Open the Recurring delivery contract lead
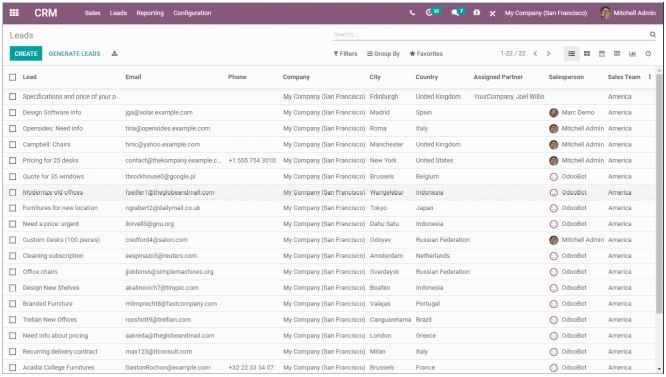The height and width of the screenshot is (377, 666). pyautogui.click(x=60, y=352)
